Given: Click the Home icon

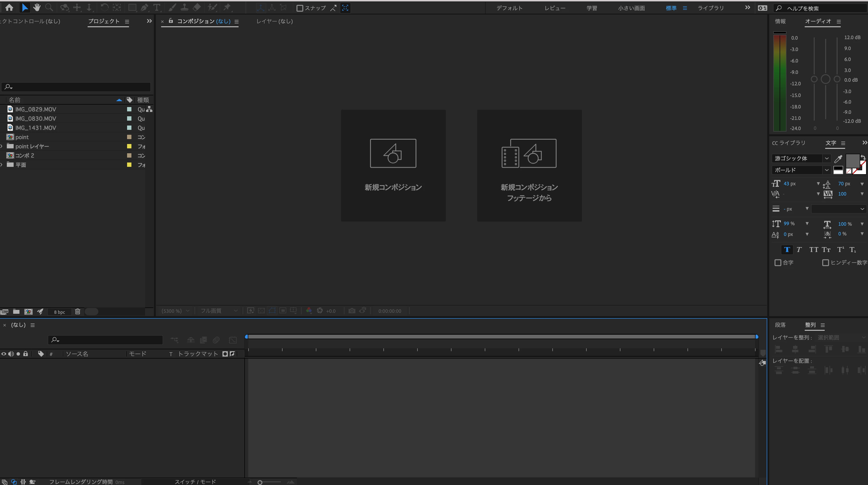Looking at the screenshot, I should pos(9,7).
